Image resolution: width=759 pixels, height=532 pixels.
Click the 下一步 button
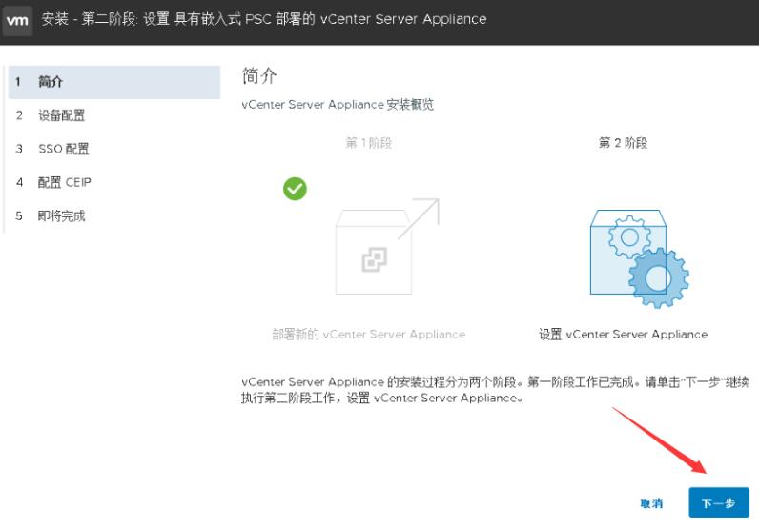coord(719,503)
